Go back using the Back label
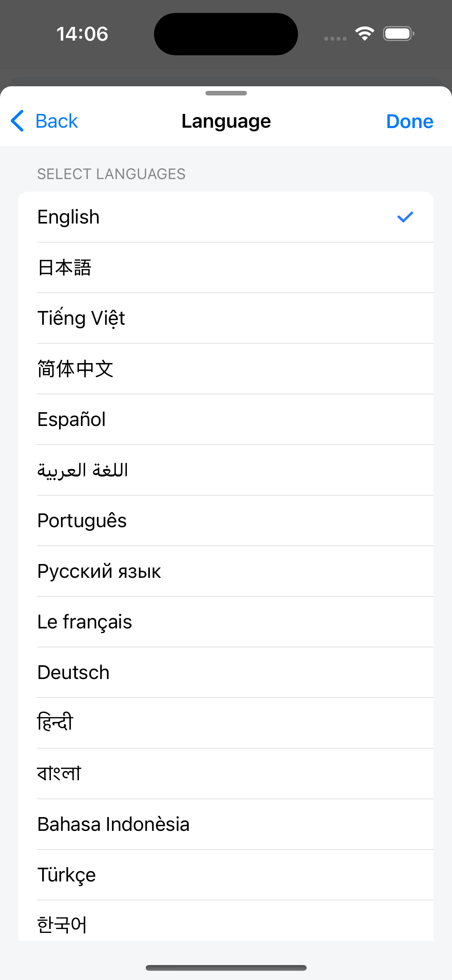The height and width of the screenshot is (980, 452). coord(56,121)
